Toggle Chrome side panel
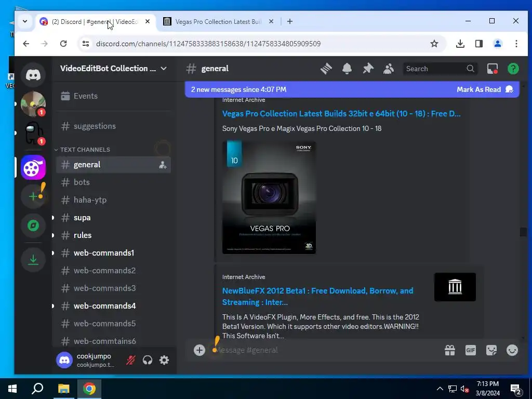Viewport: 532px width, 399px height. (478, 44)
